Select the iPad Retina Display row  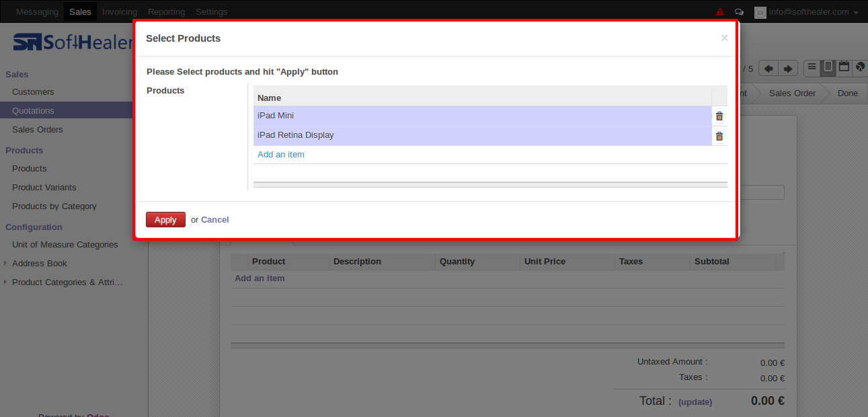(482, 135)
